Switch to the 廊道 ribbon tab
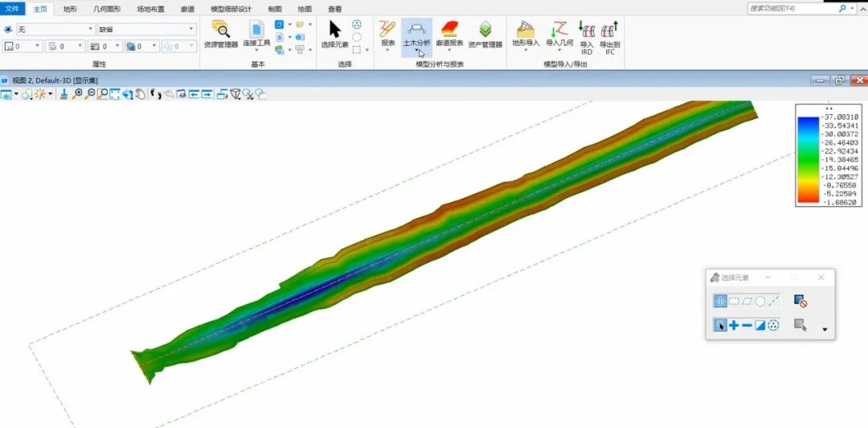 coord(187,9)
